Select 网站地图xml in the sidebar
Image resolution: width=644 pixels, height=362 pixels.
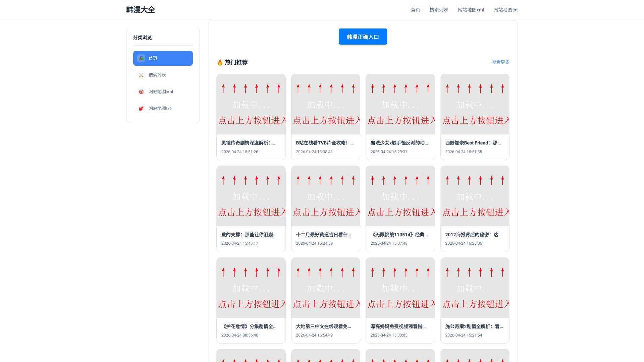click(163, 92)
